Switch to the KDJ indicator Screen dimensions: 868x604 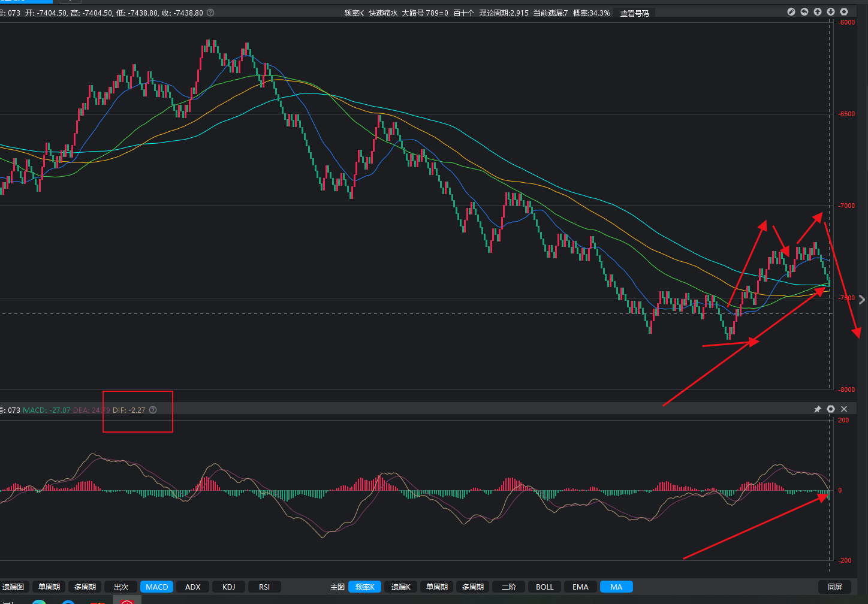tap(229, 587)
